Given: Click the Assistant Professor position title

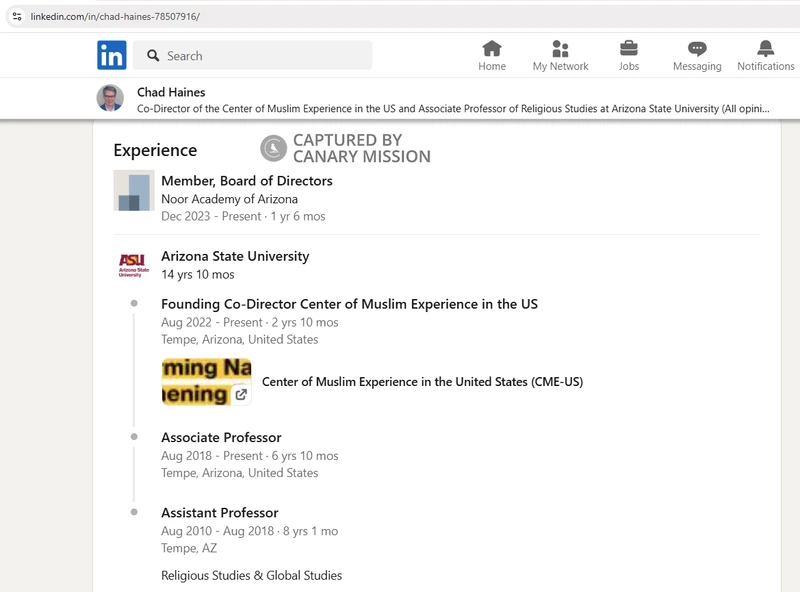Looking at the screenshot, I should [x=220, y=512].
